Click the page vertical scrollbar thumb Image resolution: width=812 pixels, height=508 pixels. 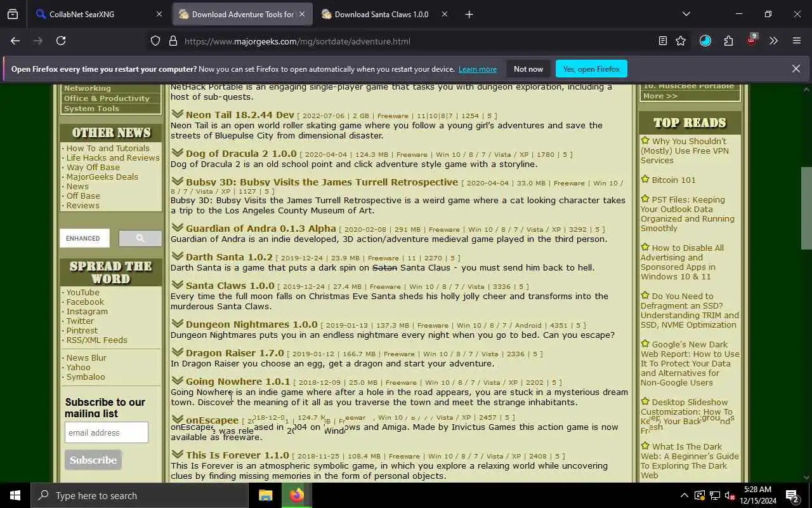point(806,208)
